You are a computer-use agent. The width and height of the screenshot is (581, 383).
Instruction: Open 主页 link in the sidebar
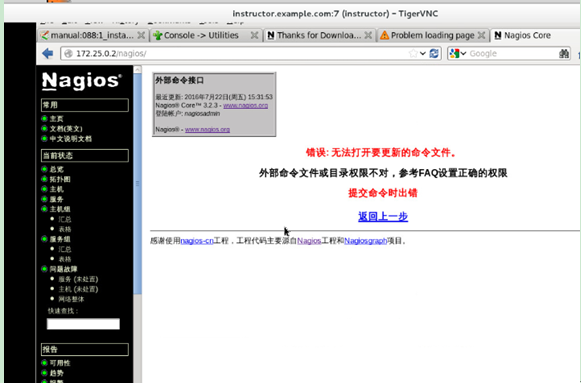(x=56, y=119)
